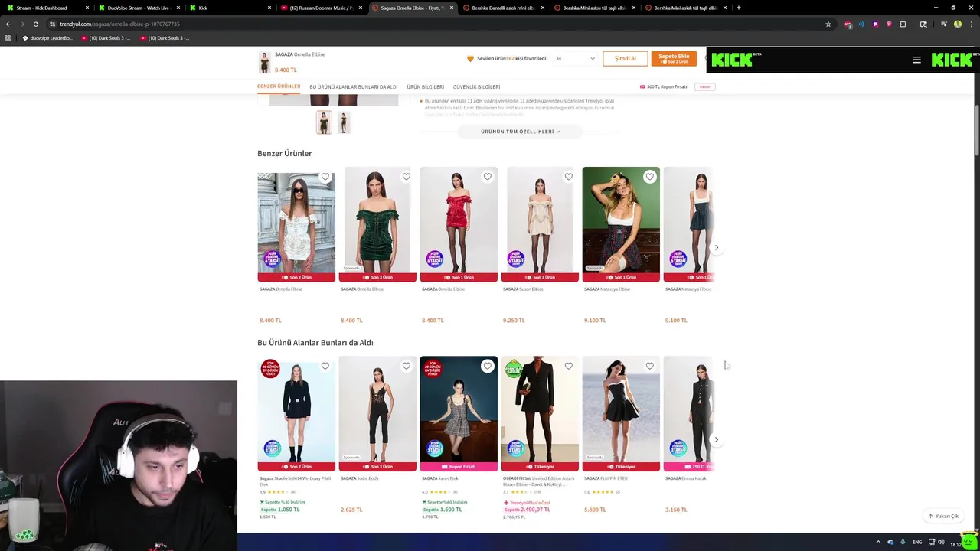
Task: Click the Yukarı Çık button
Action: [943, 516]
